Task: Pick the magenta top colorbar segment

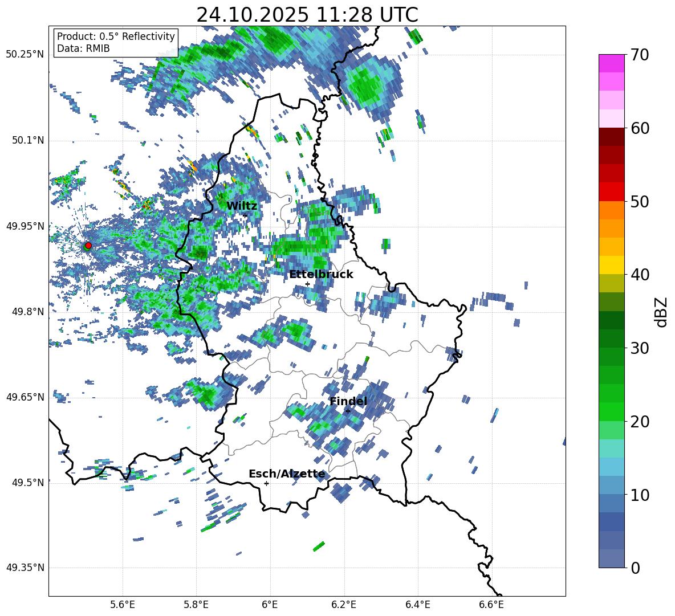Action: [612, 63]
